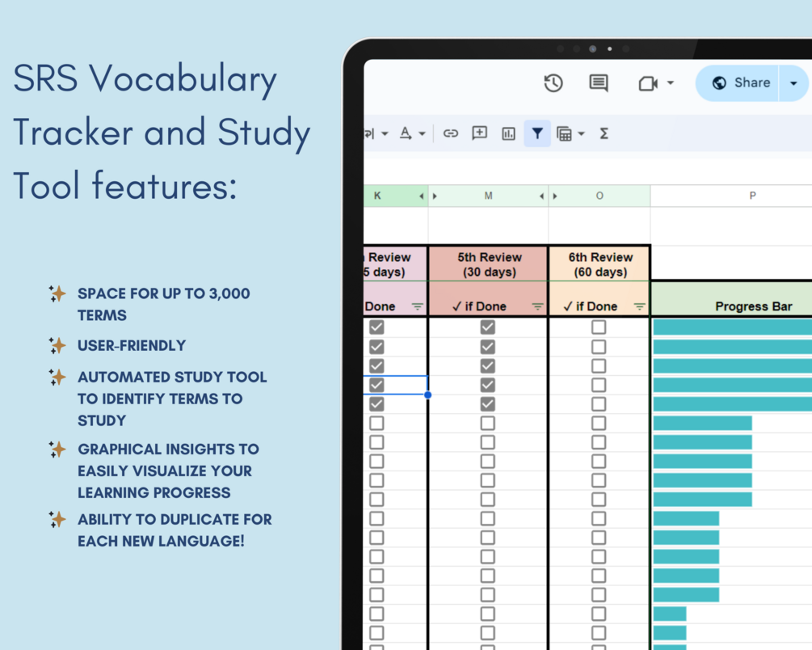This screenshot has width=812, height=650.
Task: Check first-row checkbox under 6th Review
Action: pyautogui.click(x=599, y=327)
